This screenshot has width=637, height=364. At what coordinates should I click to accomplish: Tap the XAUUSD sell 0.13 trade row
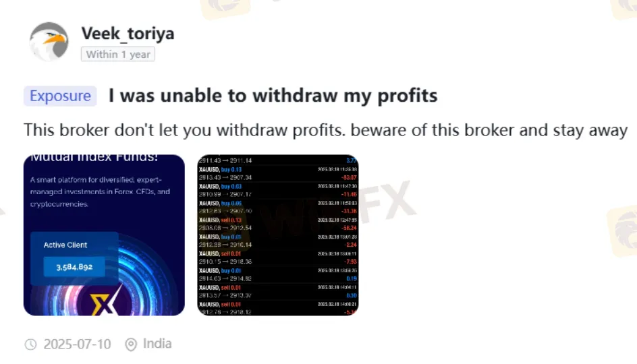[278, 224]
